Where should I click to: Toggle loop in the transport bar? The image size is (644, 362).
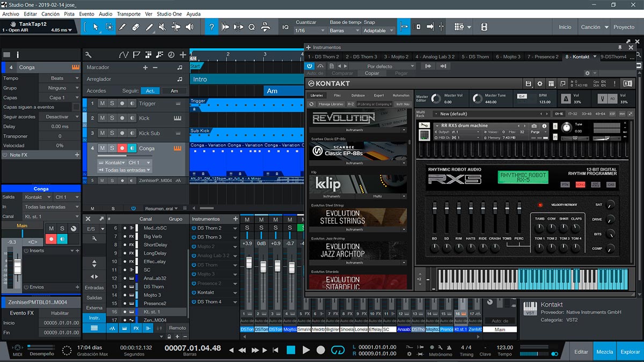(338, 350)
